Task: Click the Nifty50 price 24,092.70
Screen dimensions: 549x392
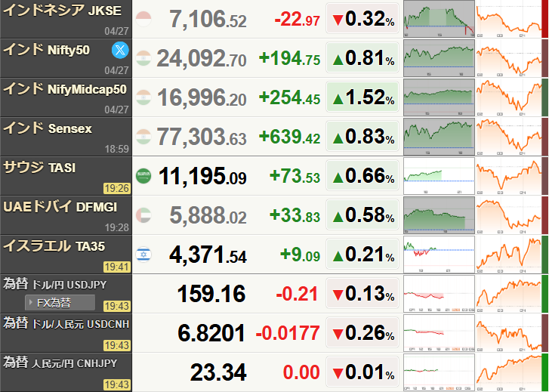Action: (x=202, y=58)
